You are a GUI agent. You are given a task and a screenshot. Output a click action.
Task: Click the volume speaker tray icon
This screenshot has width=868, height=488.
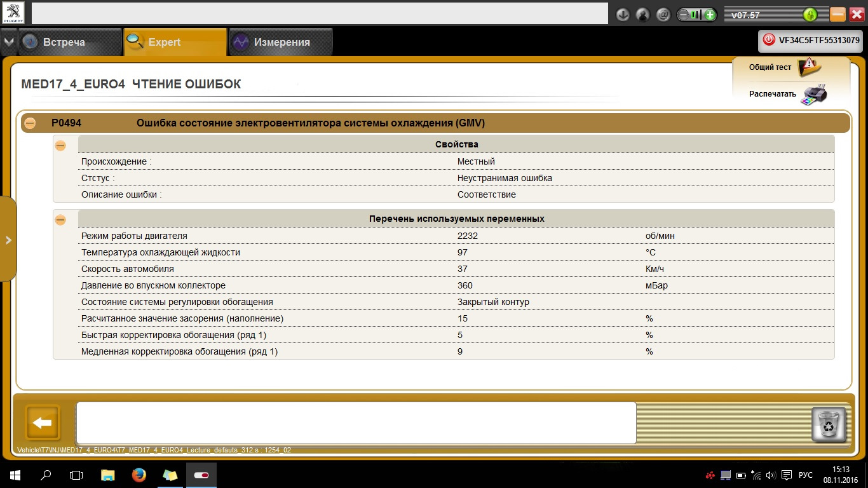pyautogui.click(x=771, y=475)
